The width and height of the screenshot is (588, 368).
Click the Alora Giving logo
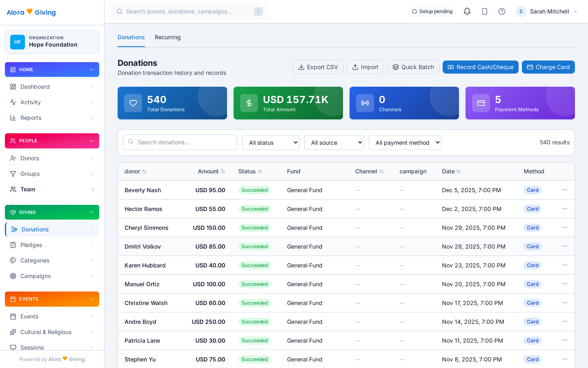[x=31, y=12]
